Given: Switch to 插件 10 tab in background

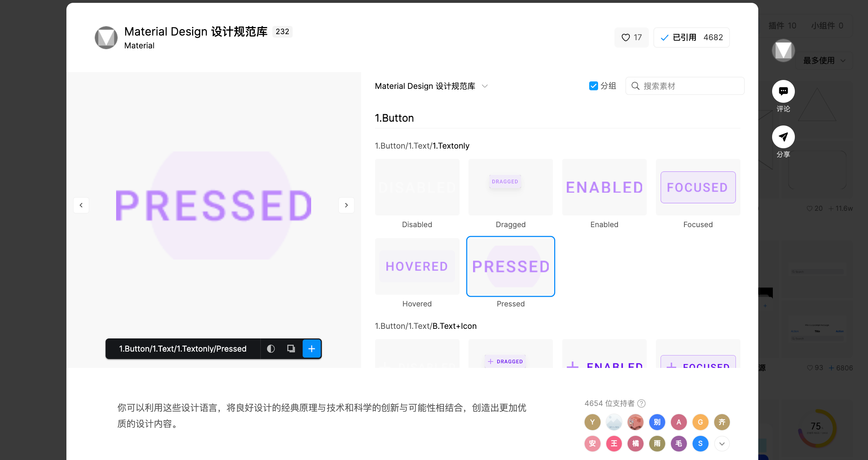Looking at the screenshot, I should click(x=782, y=26).
